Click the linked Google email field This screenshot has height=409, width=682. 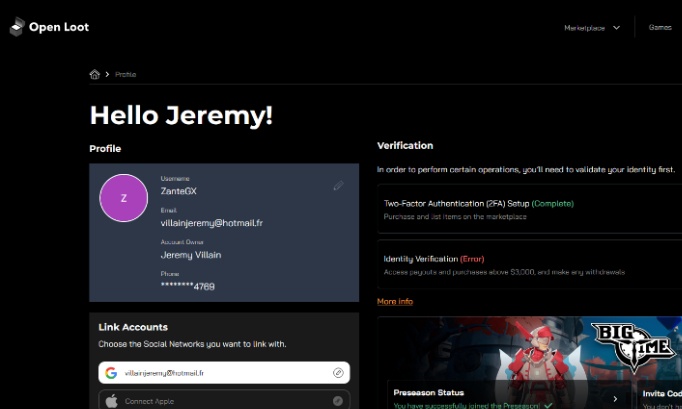pos(224,373)
